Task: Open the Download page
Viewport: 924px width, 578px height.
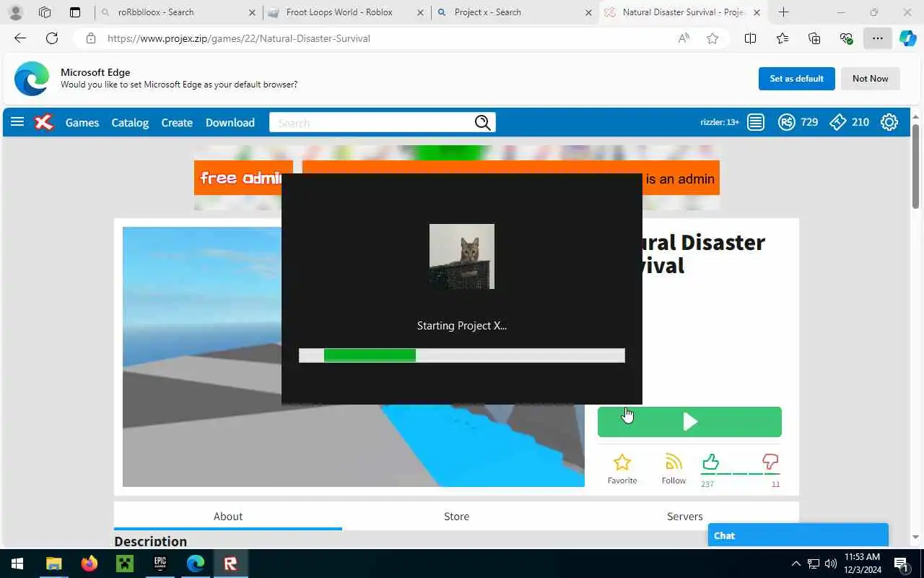Action: (x=230, y=123)
